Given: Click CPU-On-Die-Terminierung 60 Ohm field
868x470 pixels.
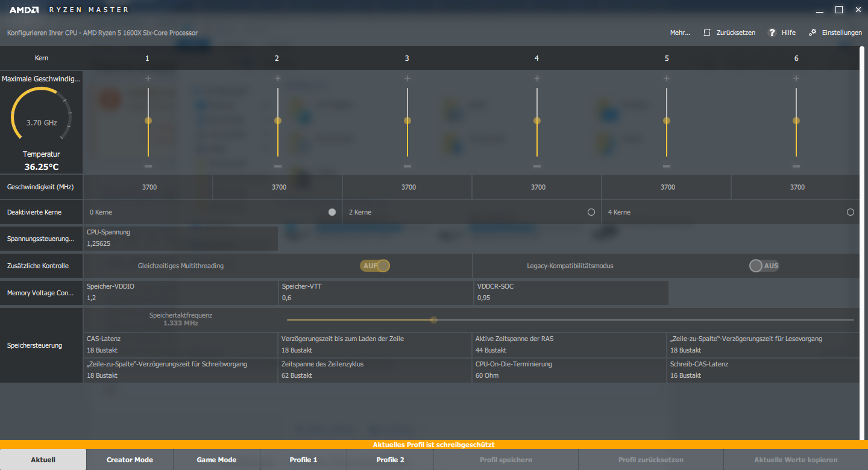Looking at the screenshot, I should point(570,370).
